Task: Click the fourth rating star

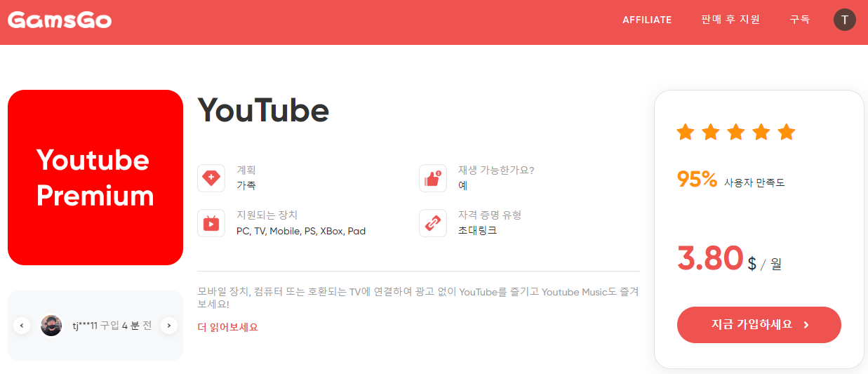Action: click(761, 131)
